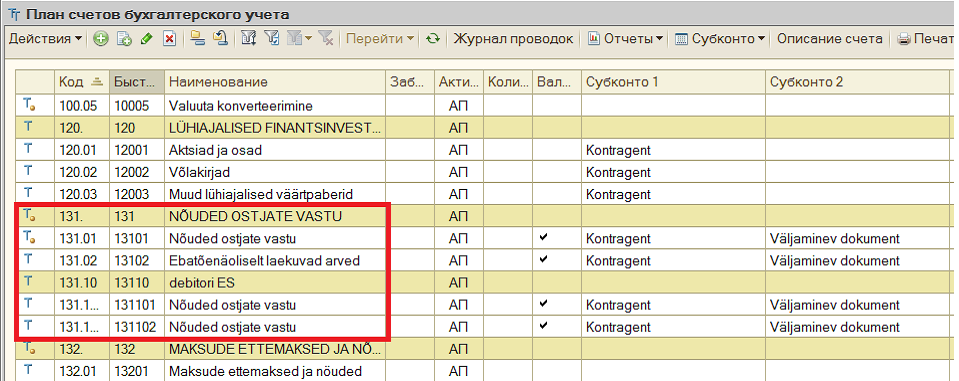Image resolution: width=959 pixels, height=381 pixels.
Task: Open Журнал проводок
Action: (x=513, y=39)
